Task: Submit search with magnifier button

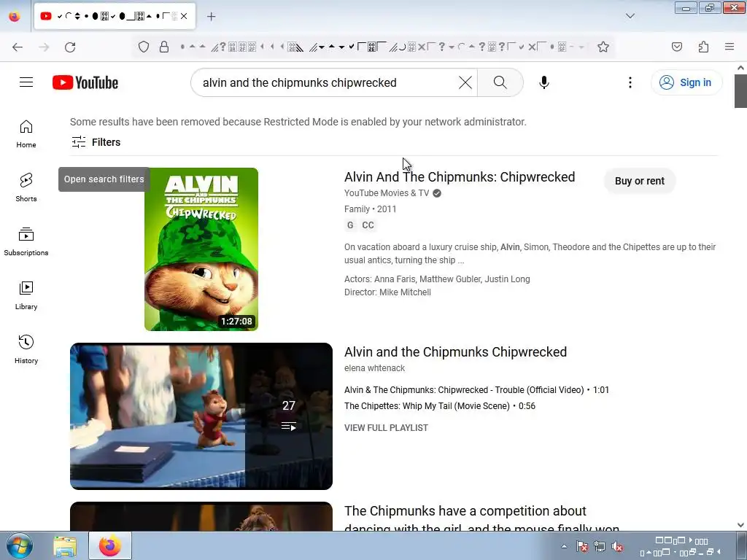Action: tap(500, 82)
